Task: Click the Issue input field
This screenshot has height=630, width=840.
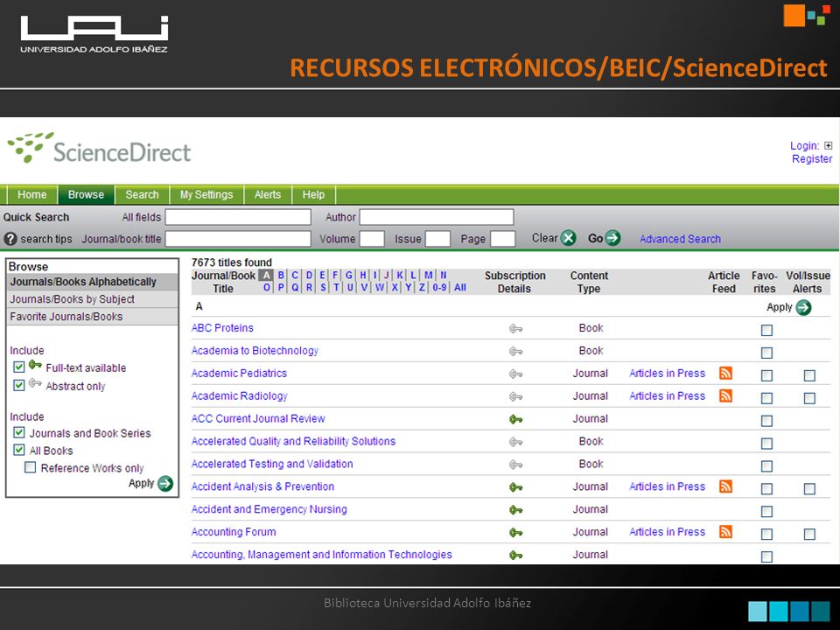Action: pyautogui.click(x=437, y=239)
